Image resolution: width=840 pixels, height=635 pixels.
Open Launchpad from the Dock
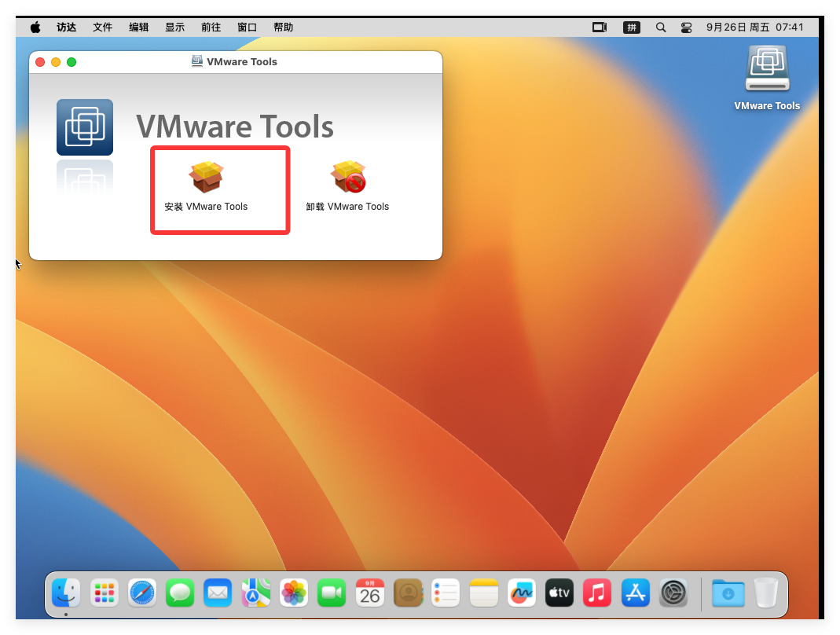click(104, 593)
